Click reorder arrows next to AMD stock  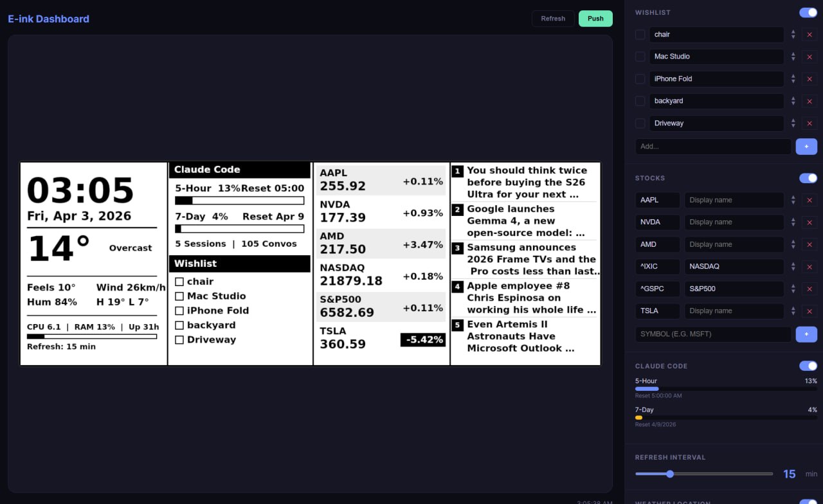click(793, 244)
